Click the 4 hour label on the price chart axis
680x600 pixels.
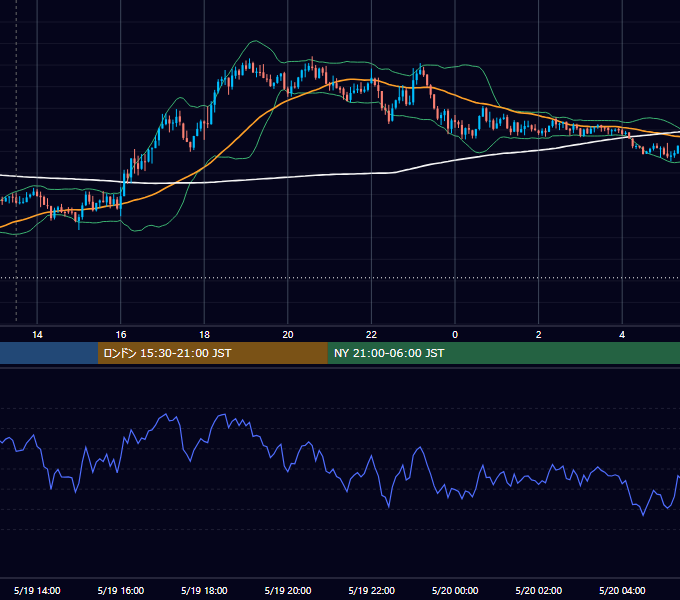[622, 335]
